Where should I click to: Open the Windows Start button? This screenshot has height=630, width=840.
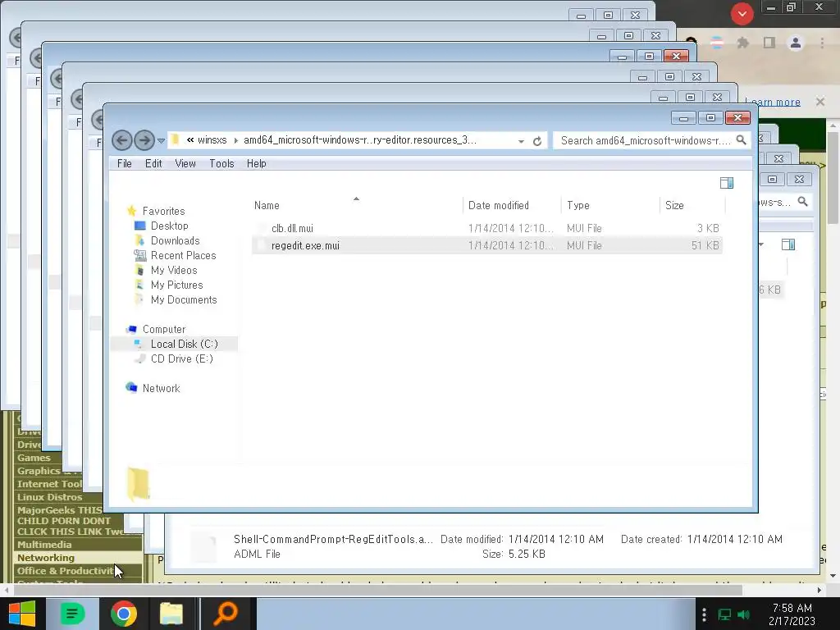pos(22,614)
